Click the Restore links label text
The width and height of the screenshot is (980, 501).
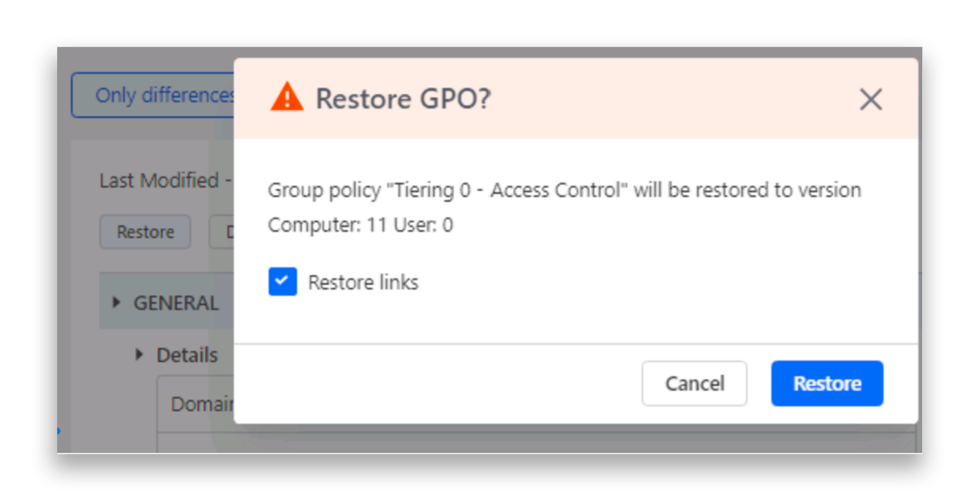click(x=363, y=283)
